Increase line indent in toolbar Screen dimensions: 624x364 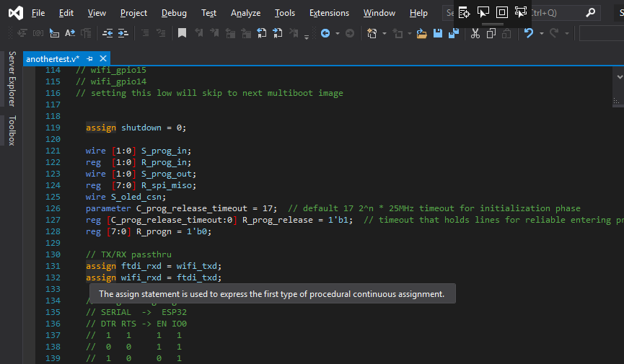point(123,33)
